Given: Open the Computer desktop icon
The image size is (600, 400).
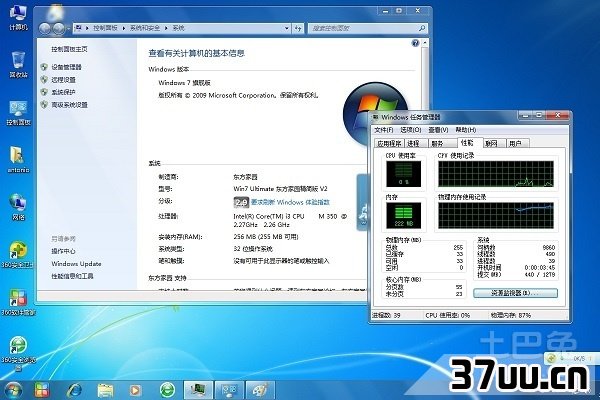Looking at the screenshot, I should pos(18,18).
